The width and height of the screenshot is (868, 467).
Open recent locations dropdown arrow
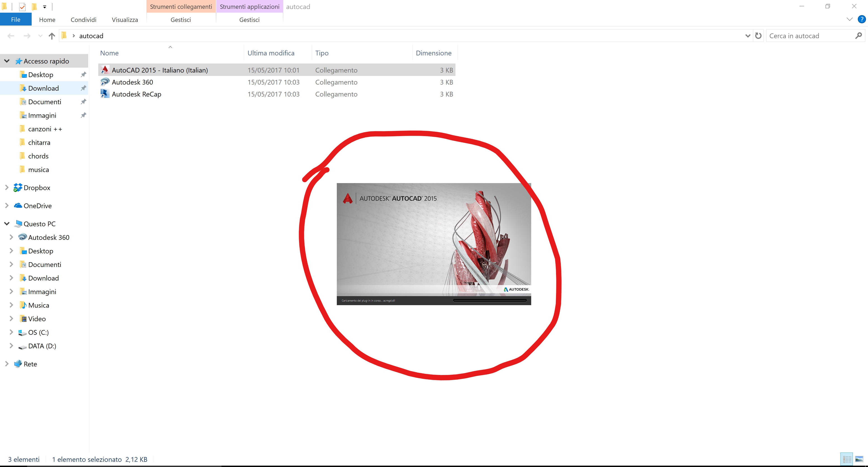[40, 36]
